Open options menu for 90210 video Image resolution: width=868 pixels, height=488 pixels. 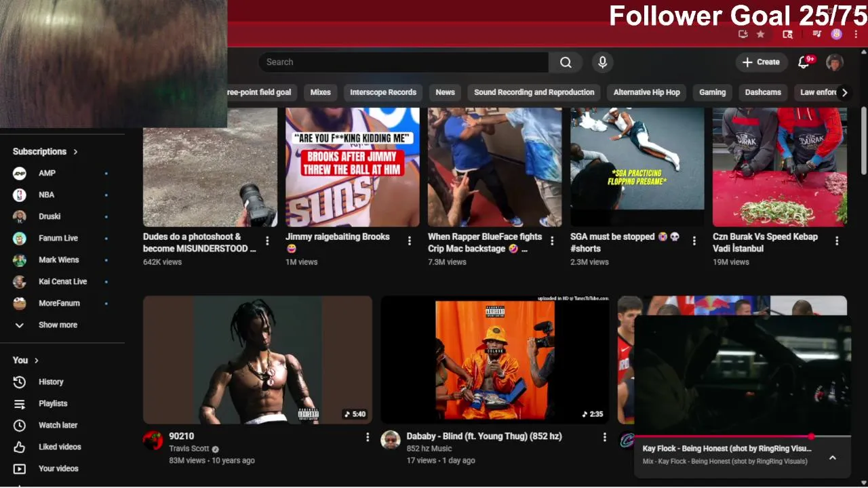point(368,437)
